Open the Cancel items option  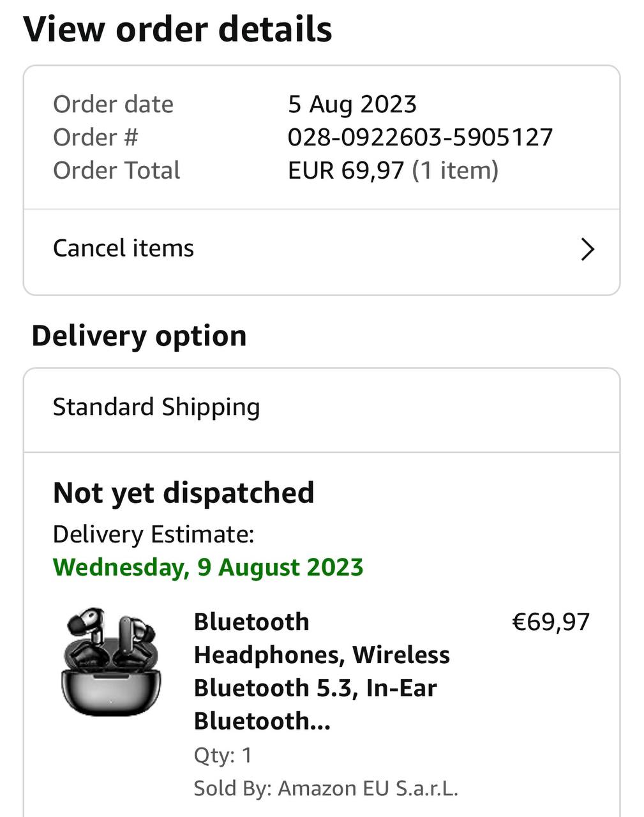[x=123, y=248]
